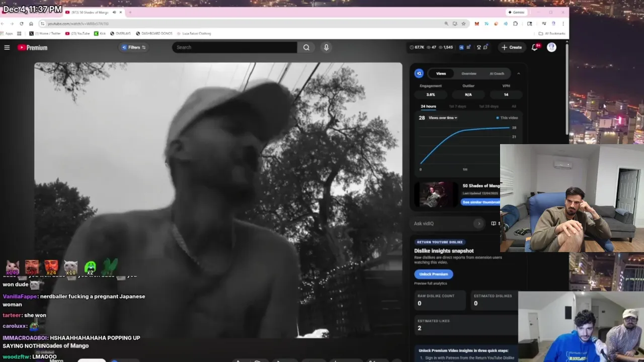Select the 1st 7 days range tab
The image size is (644, 362).
(457, 107)
